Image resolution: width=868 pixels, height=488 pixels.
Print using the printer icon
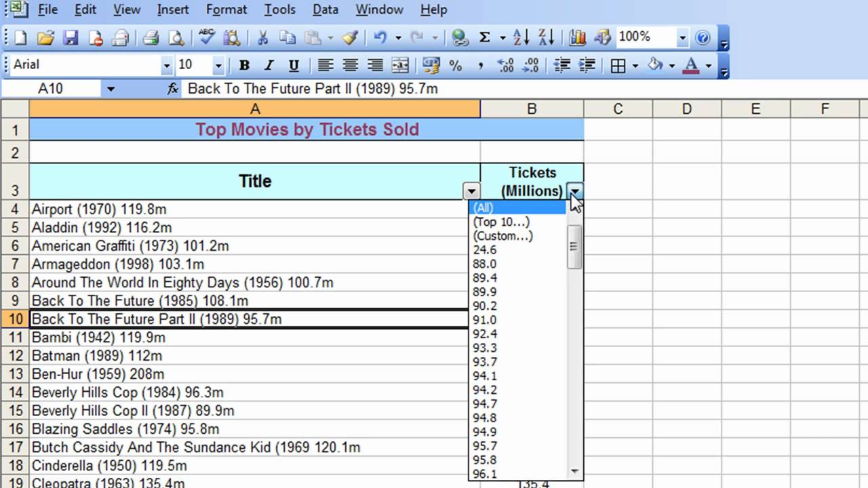coord(151,38)
